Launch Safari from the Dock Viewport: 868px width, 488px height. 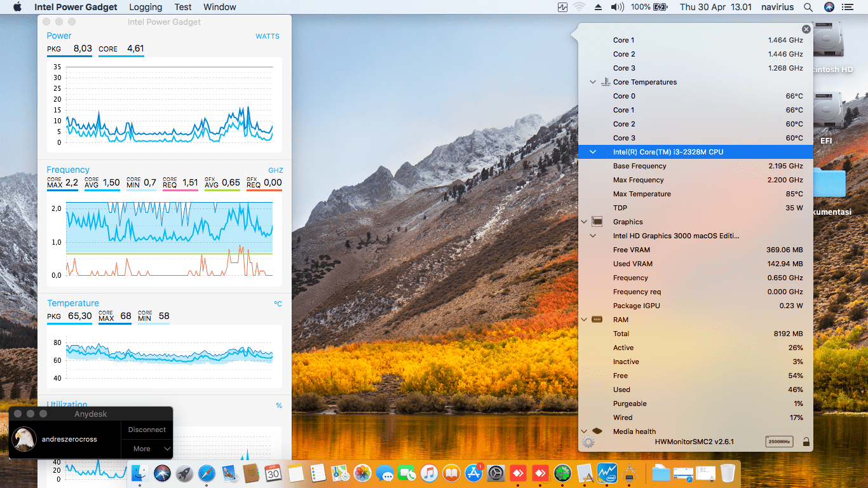tap(207, 473)
